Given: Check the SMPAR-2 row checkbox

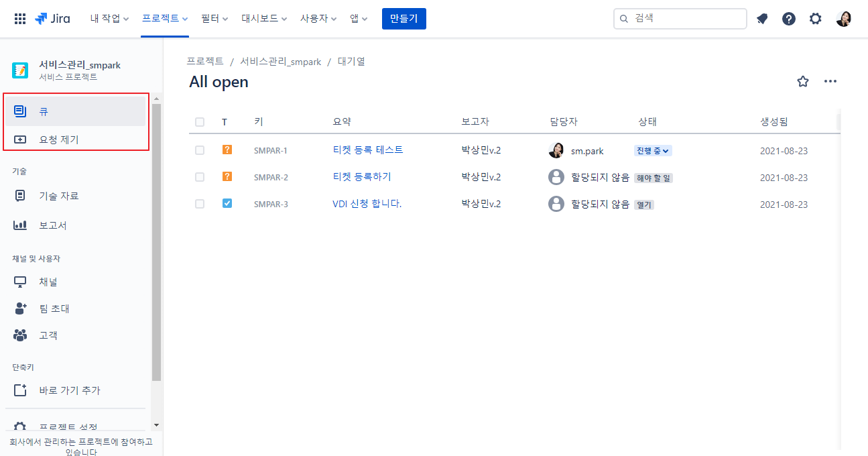Looking at the screenshot, I should click(200, 177).
